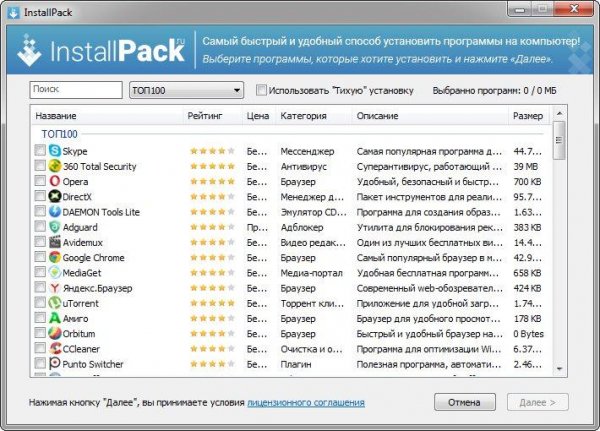Click the "178 KB" size cell
This screenshot has height=431, width=600.
click(x=527, y=318)
